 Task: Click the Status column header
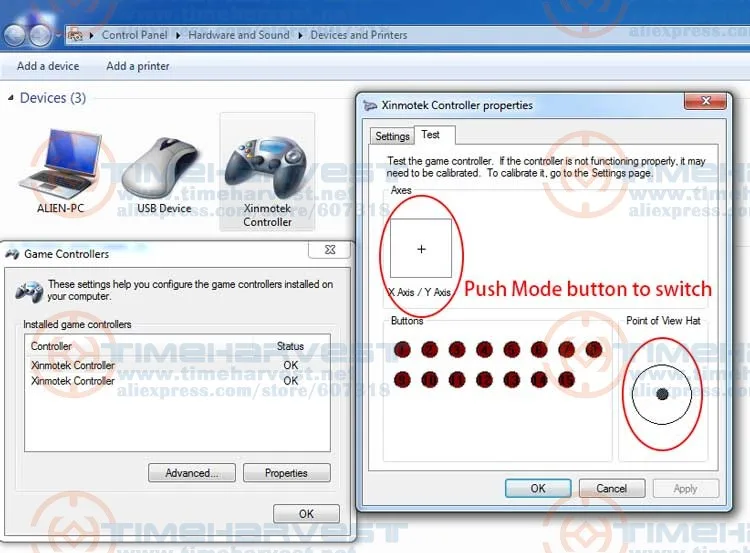click(290, 346)
